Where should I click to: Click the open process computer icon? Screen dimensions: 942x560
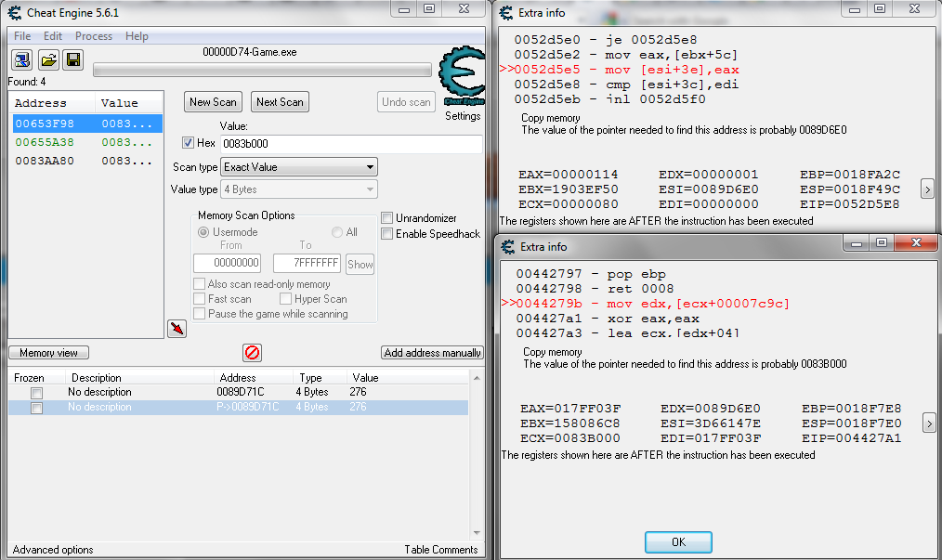(x=22, y=60)
